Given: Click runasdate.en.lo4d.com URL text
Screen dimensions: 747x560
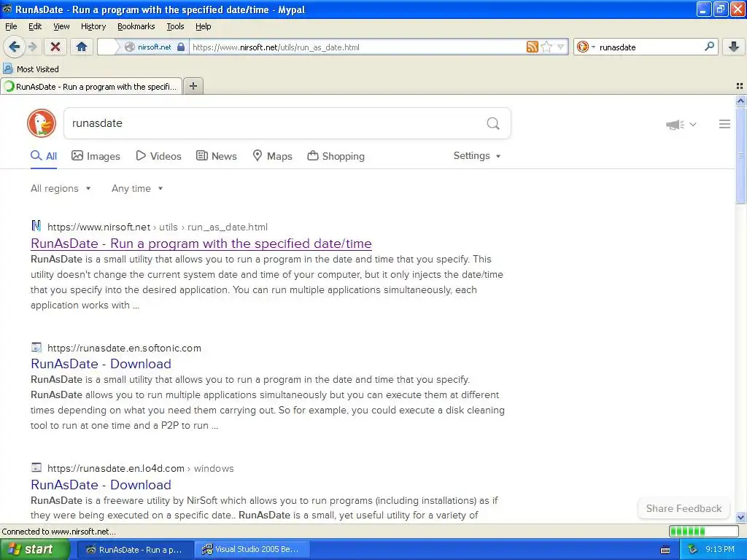Looking at the screenshot, I should pyautogui.click(x=116, y=469).
